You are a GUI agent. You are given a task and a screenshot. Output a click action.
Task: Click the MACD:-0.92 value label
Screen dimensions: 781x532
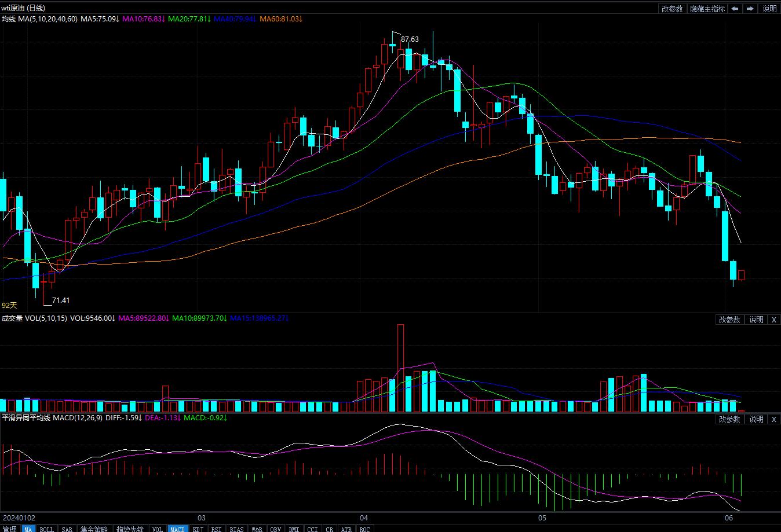coord(205,418)
